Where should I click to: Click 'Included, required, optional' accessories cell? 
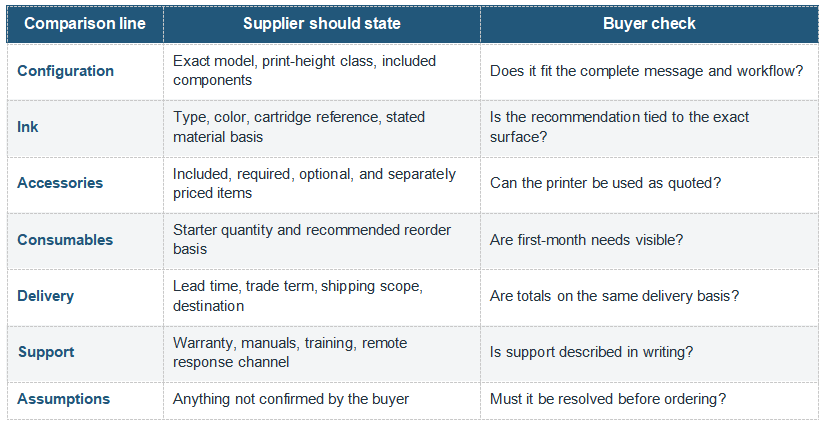click(x=321, y=183)
